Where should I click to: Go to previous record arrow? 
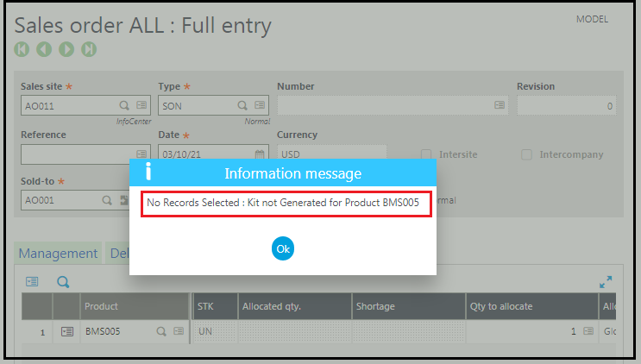point(44,49)
